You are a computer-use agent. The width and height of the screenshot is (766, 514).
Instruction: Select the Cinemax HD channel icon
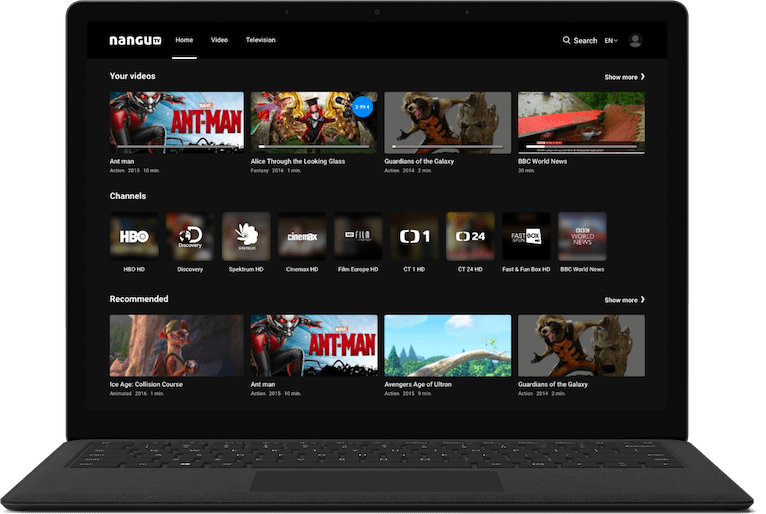point(302,236)
